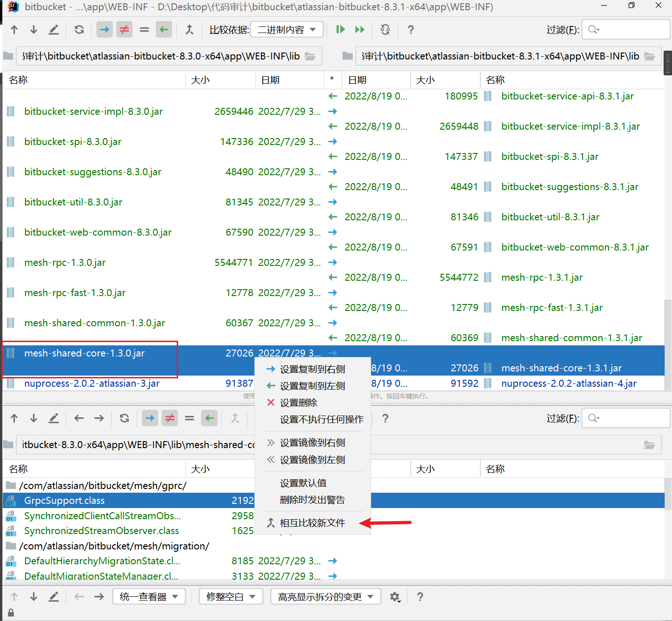
Task: Open search history in the jar-contents filter field
Action: pos(594,418)
